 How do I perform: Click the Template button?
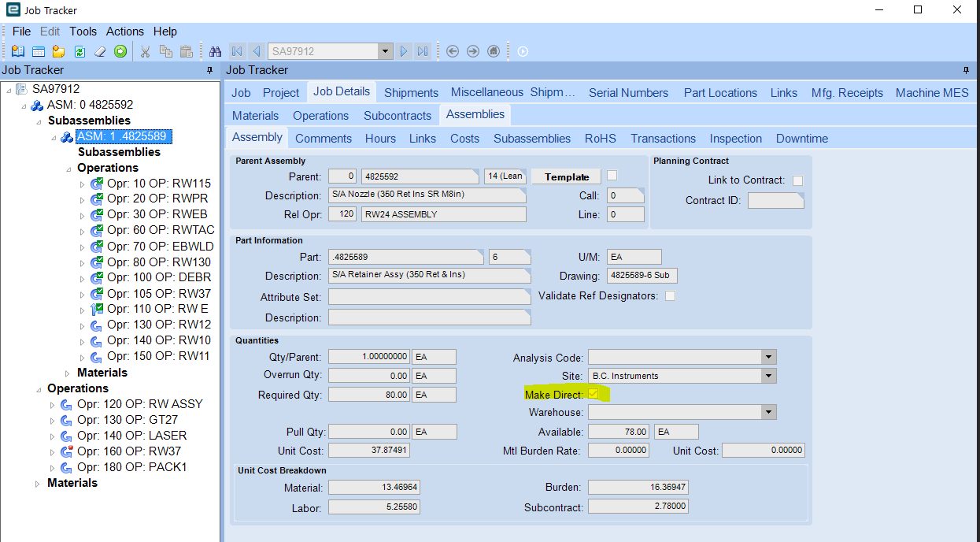567,176
